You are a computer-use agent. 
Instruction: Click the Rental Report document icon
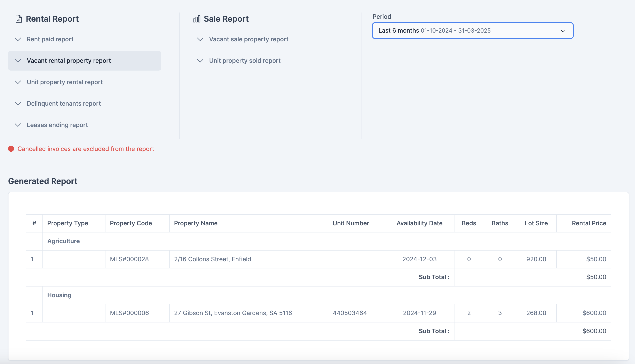click(19, 19)
